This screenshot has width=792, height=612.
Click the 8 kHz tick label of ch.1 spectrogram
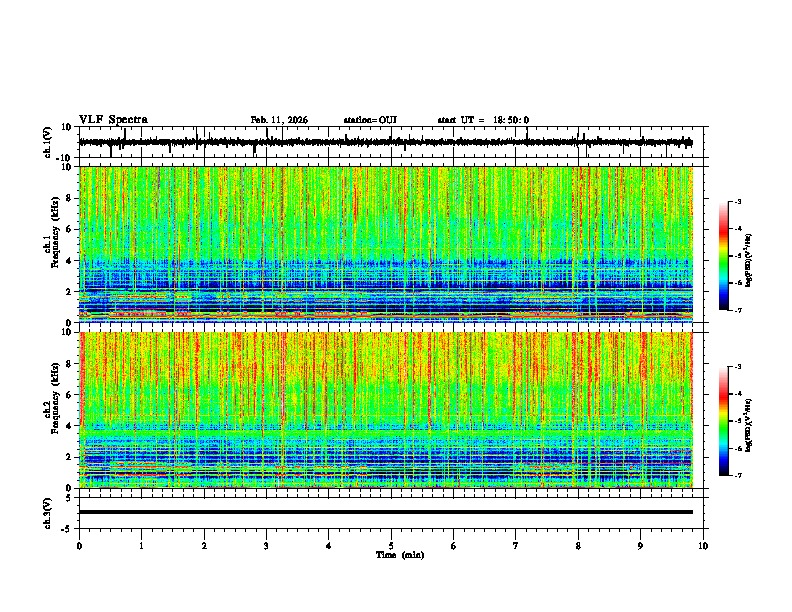click(69, 198)
